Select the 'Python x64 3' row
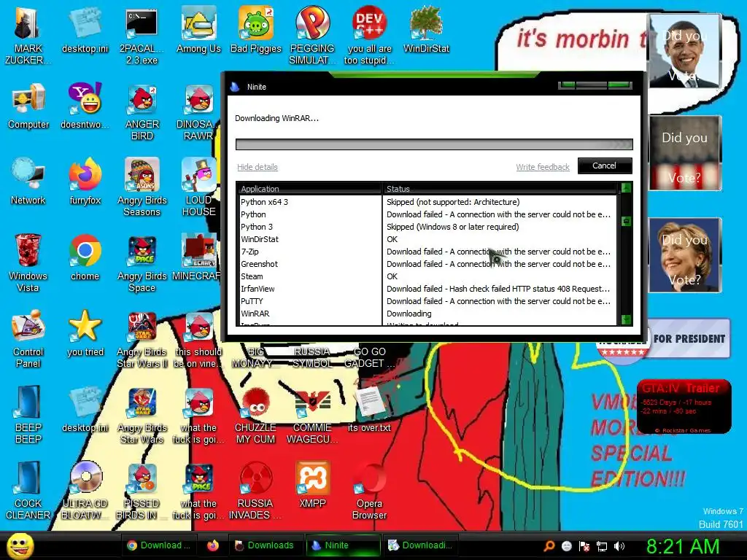747x560 pixels. coord(427,203)
